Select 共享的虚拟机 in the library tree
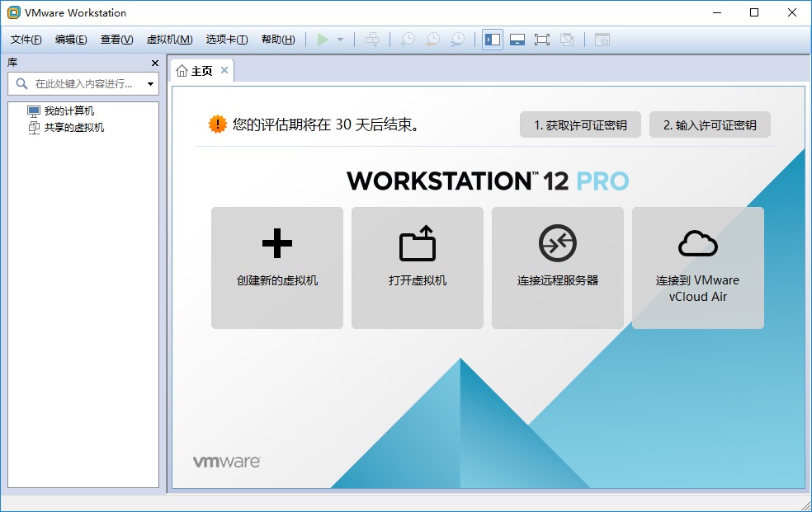 pos(66,127)
